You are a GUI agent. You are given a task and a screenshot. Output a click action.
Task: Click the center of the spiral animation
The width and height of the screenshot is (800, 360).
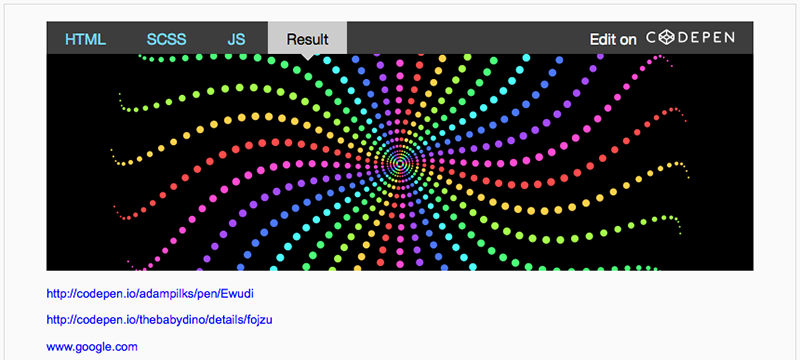click(x=399, y=163)
